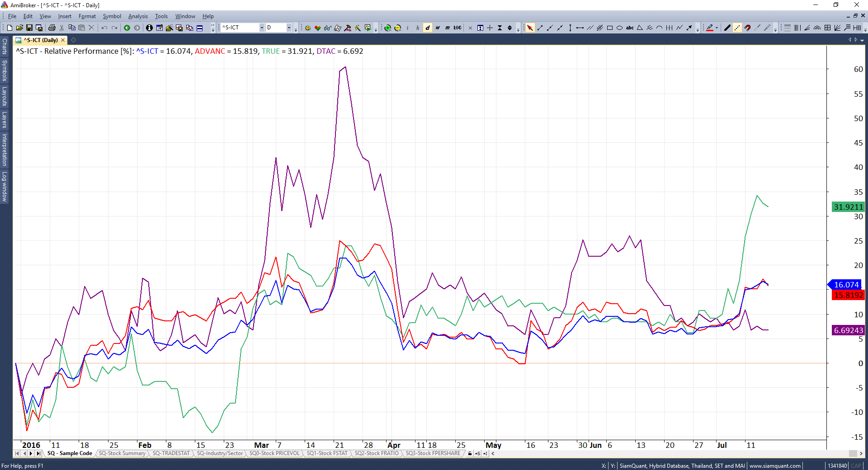Click the zoom in magnifier icon
This screenshot has height=470, width=868.
click(x=387, y=28)
